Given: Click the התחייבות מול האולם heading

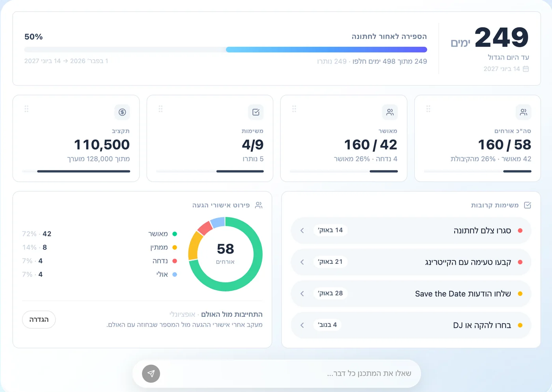Looking at the screenshot, I should tap(232, 314).
